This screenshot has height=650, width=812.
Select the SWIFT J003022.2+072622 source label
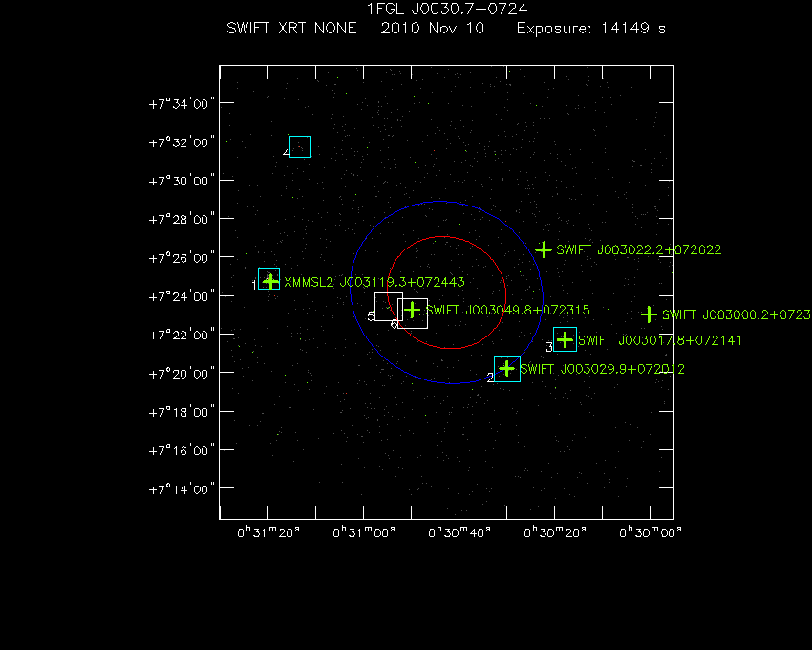click(639, 249)
